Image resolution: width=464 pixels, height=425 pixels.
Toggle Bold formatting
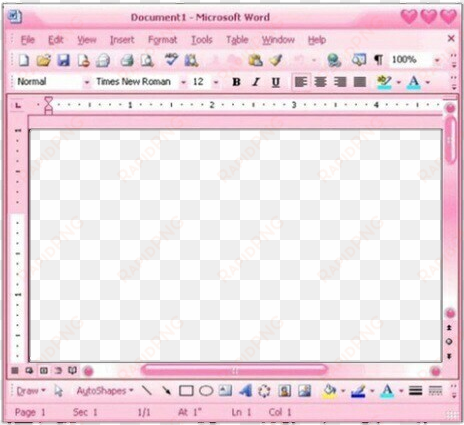pyautogui.click(x=236, y=82)
